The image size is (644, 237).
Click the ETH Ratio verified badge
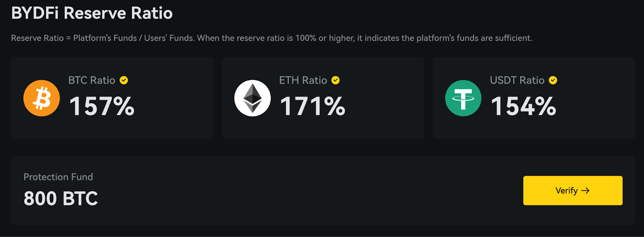[x=335, y=80]
